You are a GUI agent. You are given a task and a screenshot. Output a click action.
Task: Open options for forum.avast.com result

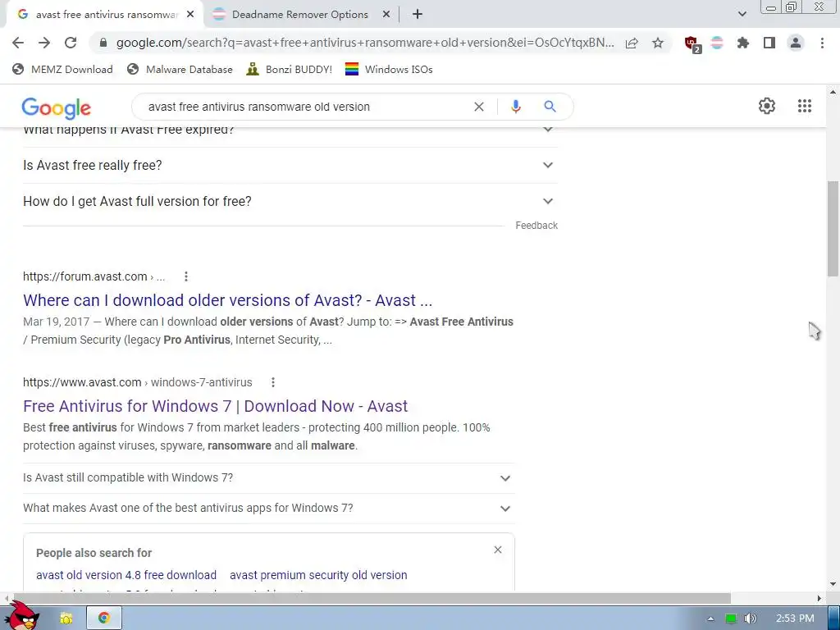pos(186,276)
